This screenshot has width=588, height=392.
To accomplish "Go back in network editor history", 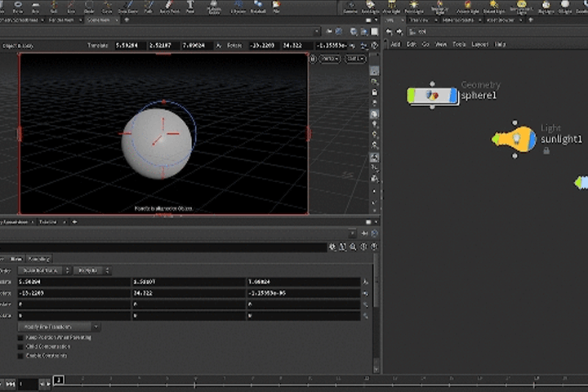I will pos(390,32).
